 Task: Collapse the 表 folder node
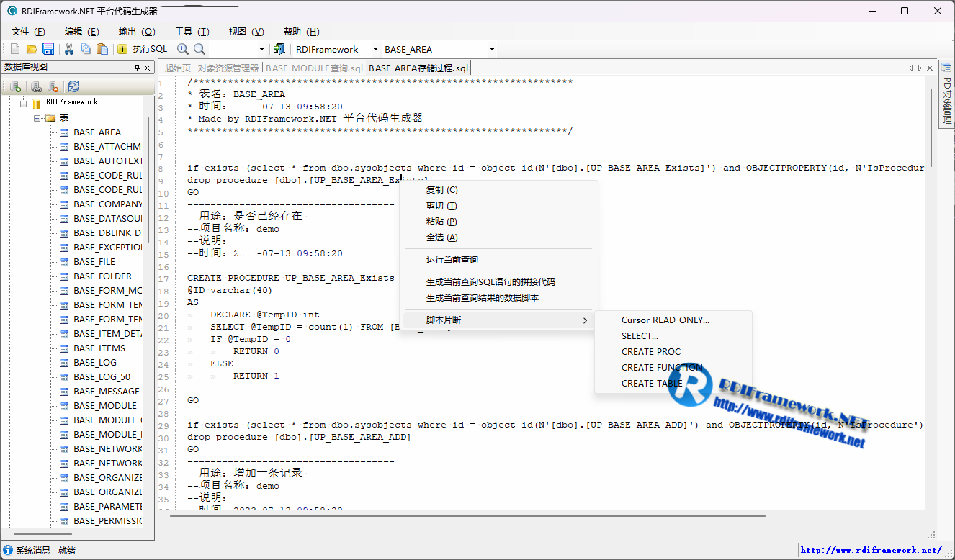click(x=37, y=118)
